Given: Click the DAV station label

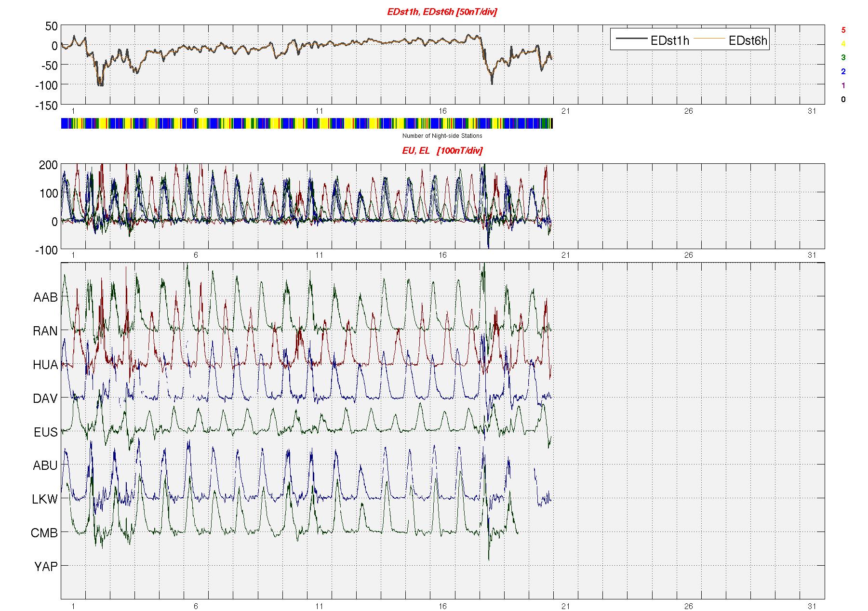Looking at the screenshot, I should (45, 399).
